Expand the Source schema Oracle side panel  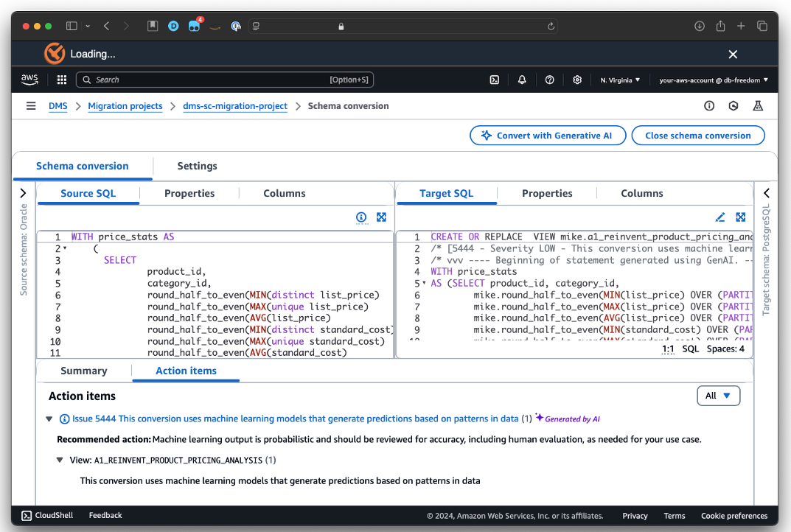coord(23,193)
